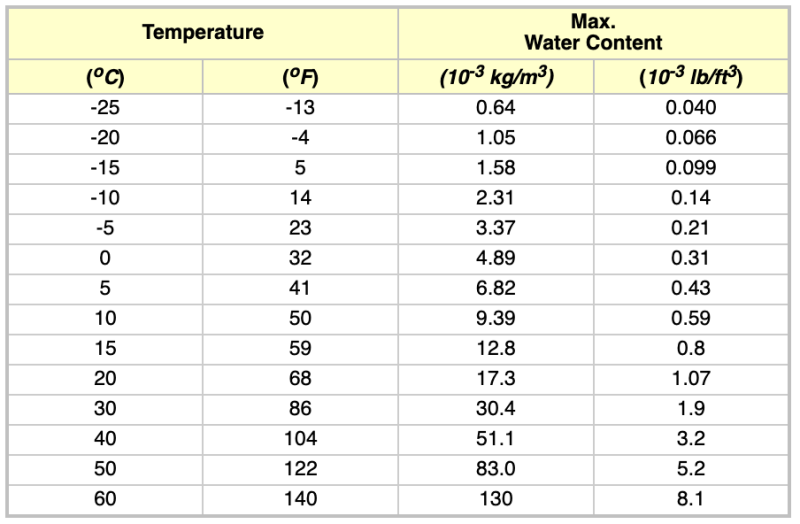Image resolution: width=800 pixels, height=524 pixels.
Task: Click the -25 Celsius cell
Action: point(105,109)
